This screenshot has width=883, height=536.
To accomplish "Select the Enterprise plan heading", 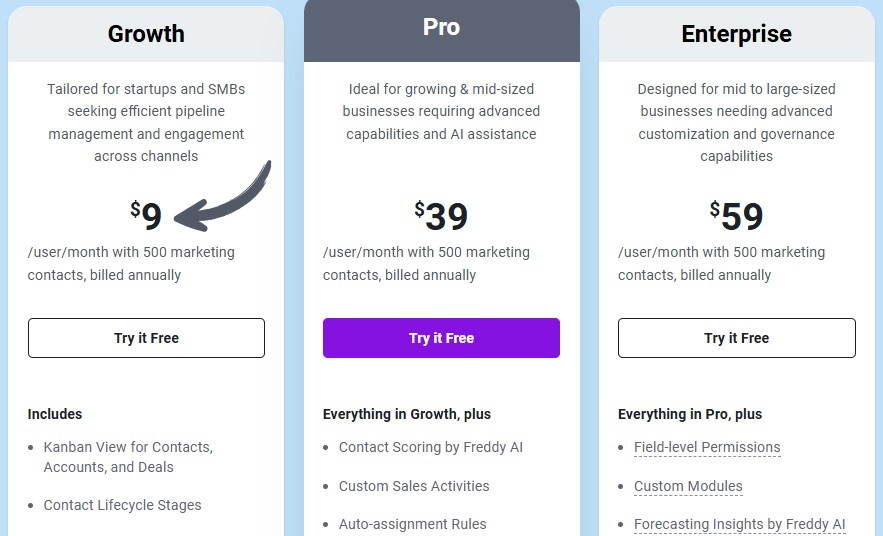I will click(x=736, y=33).
